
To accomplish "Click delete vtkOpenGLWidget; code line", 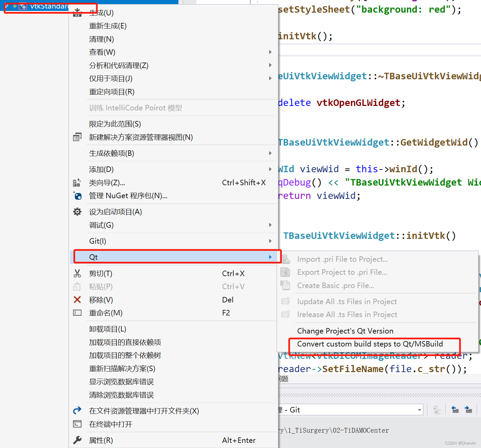I will 342,103.
